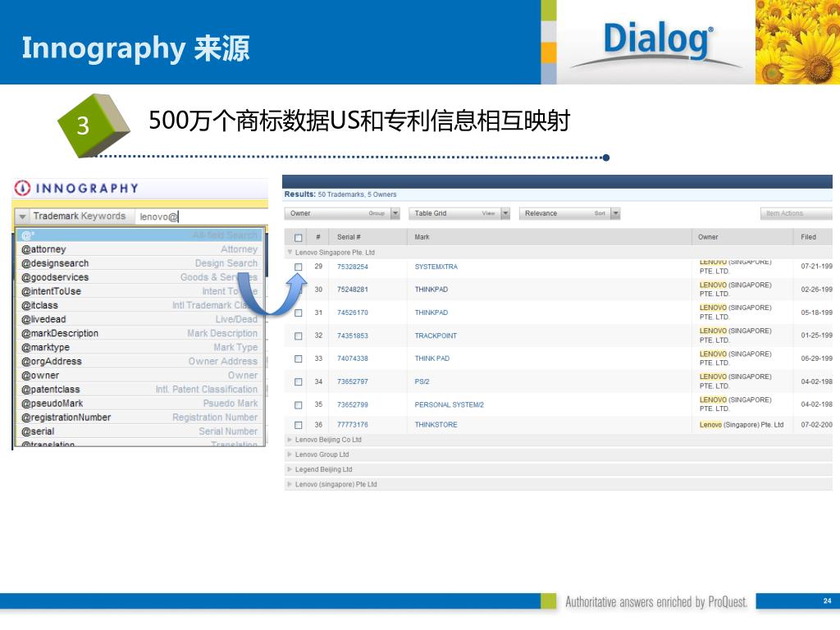This screenshot has height=630, width=840.
Task: Open serial number 74074338
Action: (x=353, y=358)
